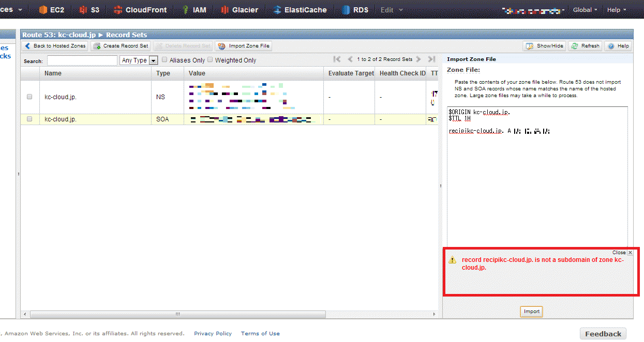Open the top-bar Help dropdown
Viewport: 644px width, 342px height.
pos(617,10)
